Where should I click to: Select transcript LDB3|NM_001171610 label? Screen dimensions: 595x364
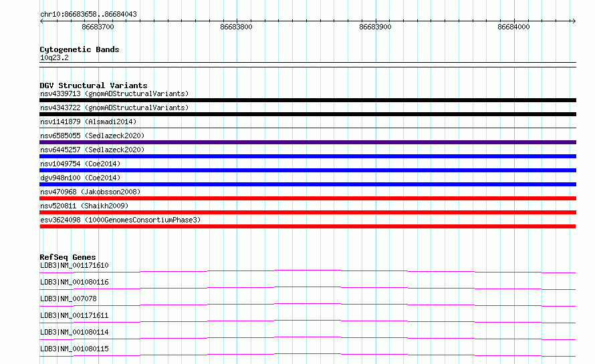tap(74, 265)
